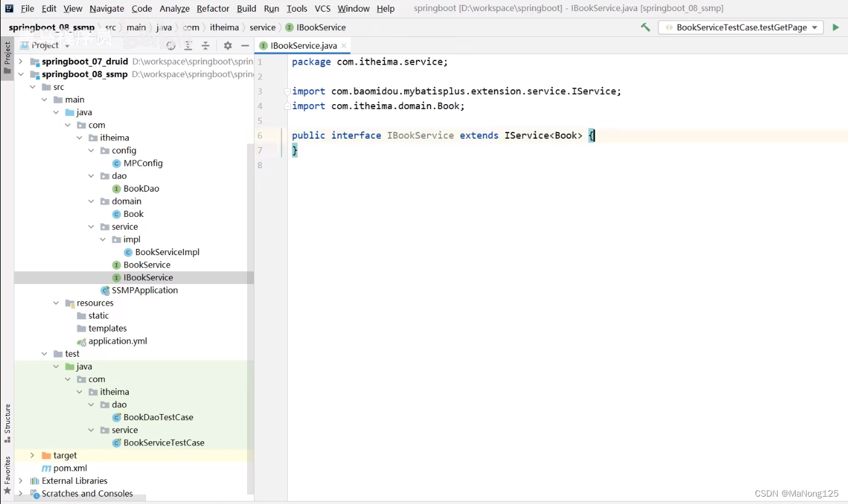Click IService<Book> in the code editor
This screenshot has width=848, height=504.
[x=544, y=136]
